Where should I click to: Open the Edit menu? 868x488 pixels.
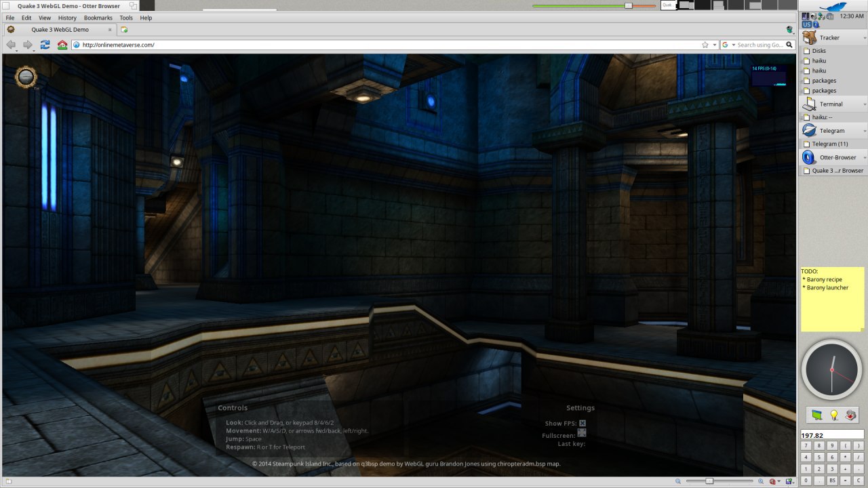[26, 18]
